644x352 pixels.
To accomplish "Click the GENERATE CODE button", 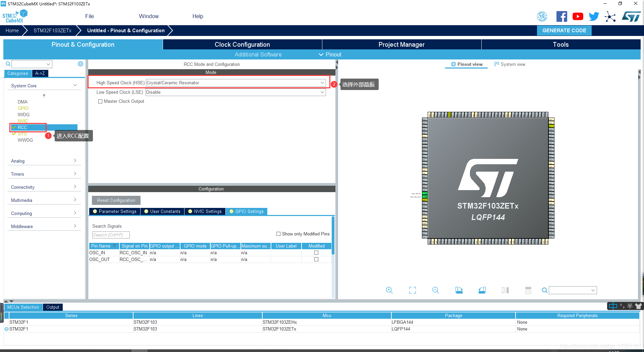I will pyautogui.click(x=564, y=30).
